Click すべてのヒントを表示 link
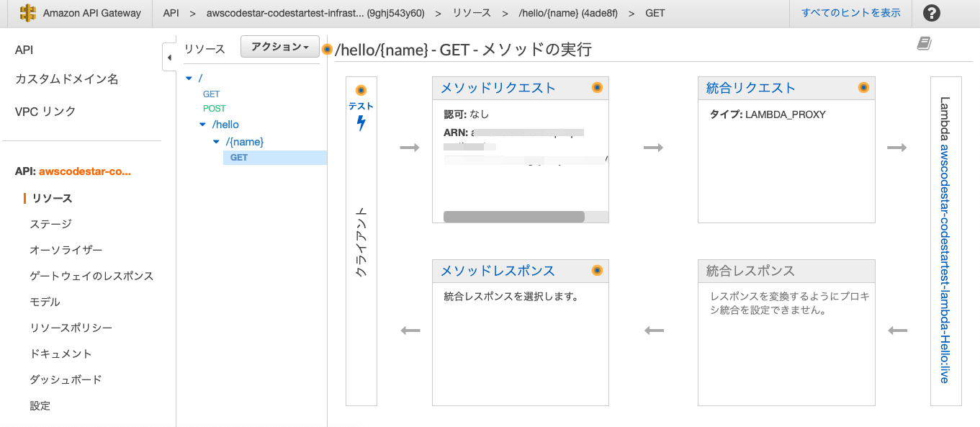980x427 pixels. [x=851, y=13]
